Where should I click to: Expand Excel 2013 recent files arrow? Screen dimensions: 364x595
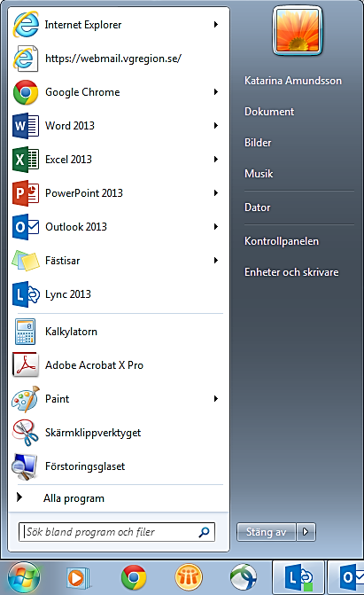(x=216, y=160)
